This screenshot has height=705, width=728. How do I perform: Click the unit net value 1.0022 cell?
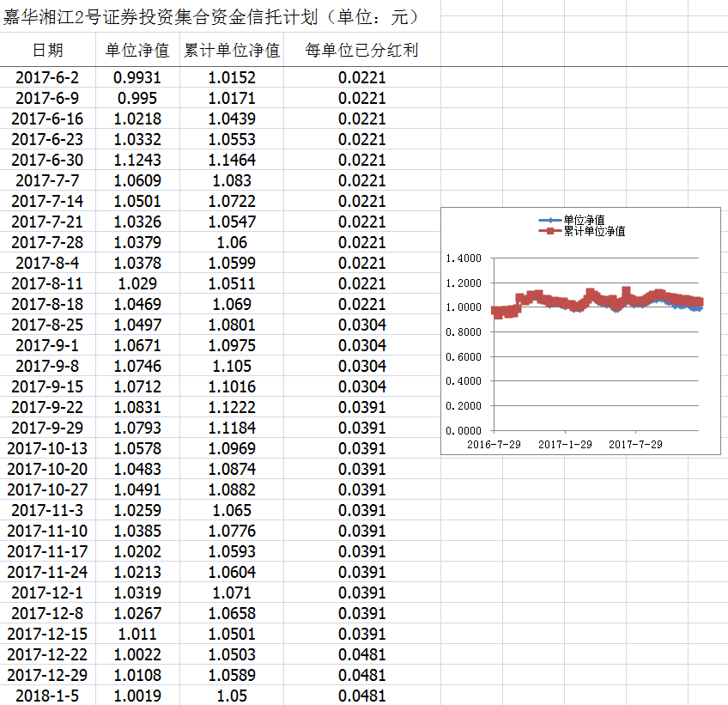coord(137,654)
